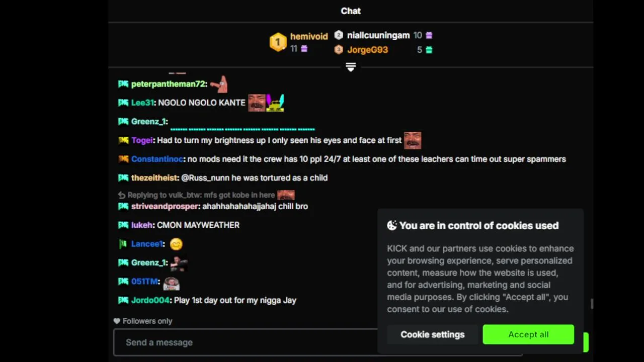The width and height of the screenshot is (644, 362).
Task: Click the reply arrow icon for vulk_btw reply
Action: pos(121,195)
